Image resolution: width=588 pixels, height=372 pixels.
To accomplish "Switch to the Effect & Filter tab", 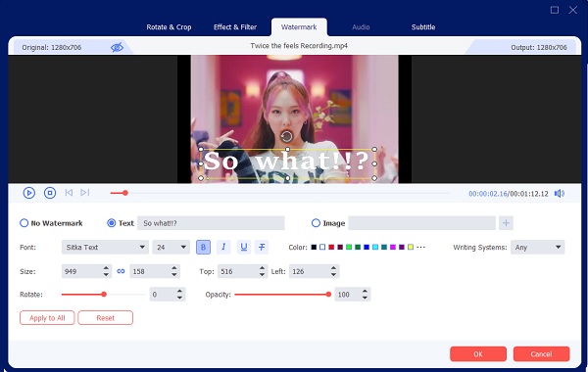I will point(235,27).
